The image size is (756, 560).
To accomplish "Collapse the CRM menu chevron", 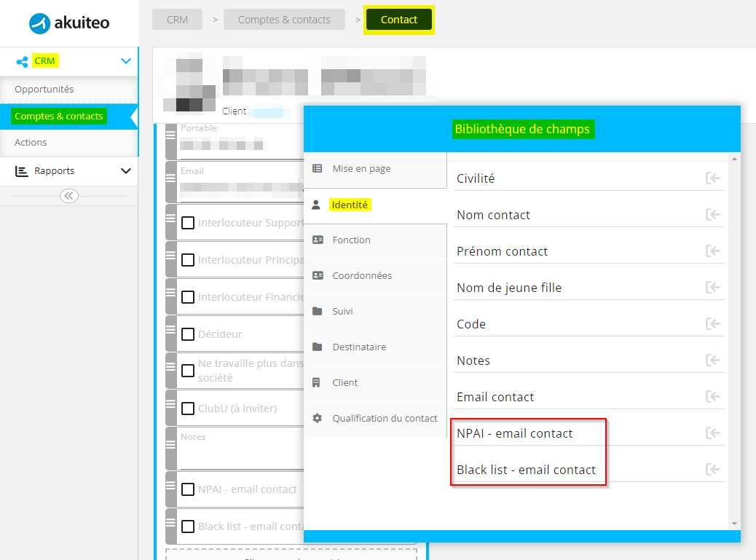I will coord(125,62).
